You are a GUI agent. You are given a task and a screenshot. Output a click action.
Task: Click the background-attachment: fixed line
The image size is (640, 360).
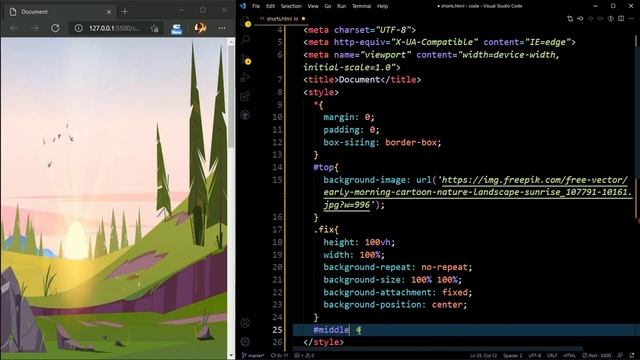click(x=398, y=292)
